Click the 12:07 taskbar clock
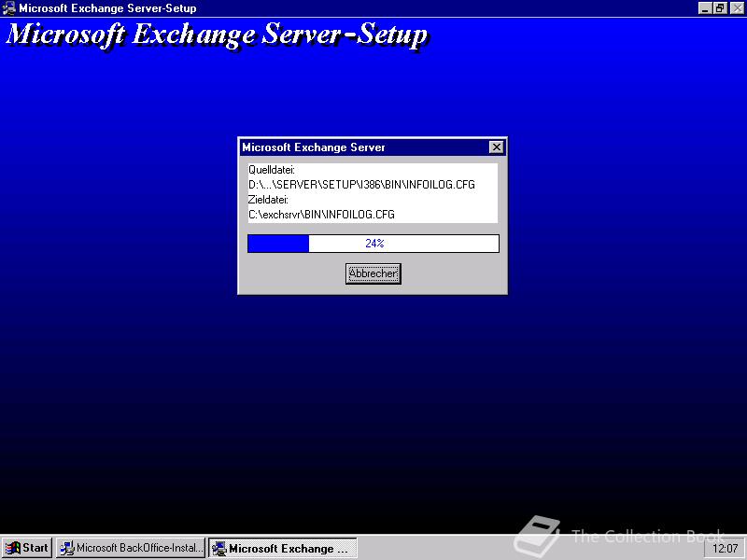 click(725, 549)
